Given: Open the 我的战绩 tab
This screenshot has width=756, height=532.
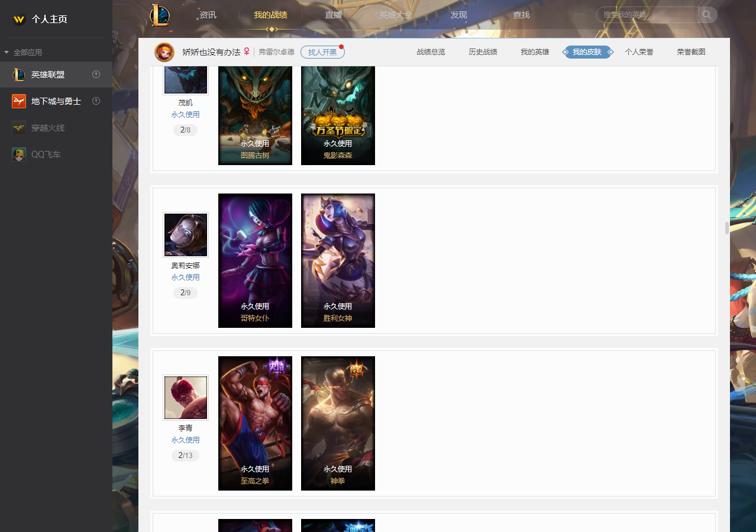Looking at the screenshot, I should coord(270,15).
